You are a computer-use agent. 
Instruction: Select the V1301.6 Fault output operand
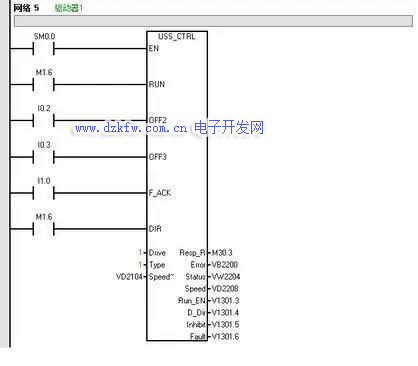(226, 337)
